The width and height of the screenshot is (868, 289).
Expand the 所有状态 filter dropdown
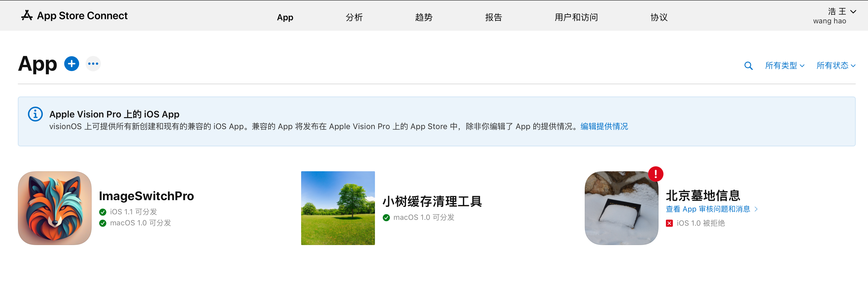click(x=836, y=66)
